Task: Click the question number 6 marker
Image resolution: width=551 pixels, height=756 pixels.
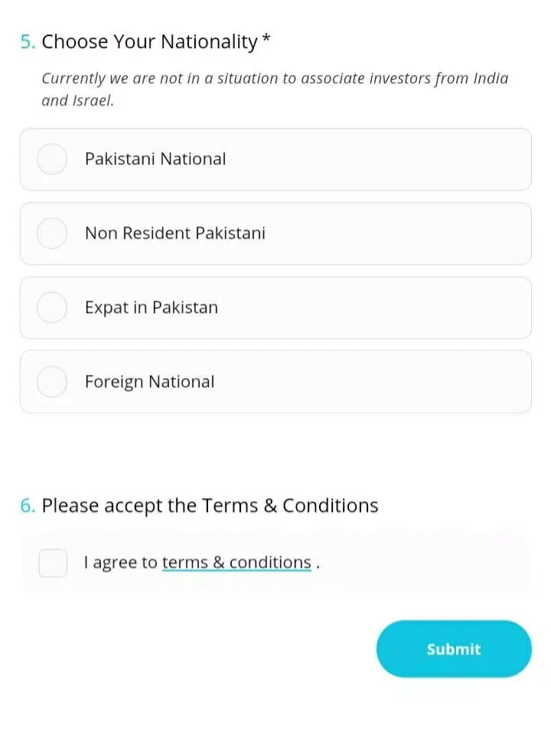Action: [x=28, y=506]
